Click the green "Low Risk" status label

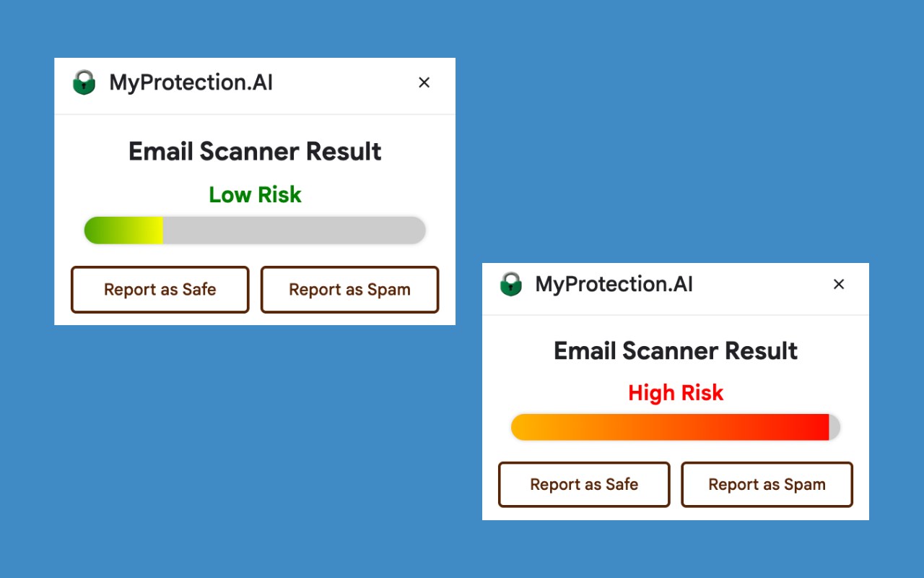255,194
